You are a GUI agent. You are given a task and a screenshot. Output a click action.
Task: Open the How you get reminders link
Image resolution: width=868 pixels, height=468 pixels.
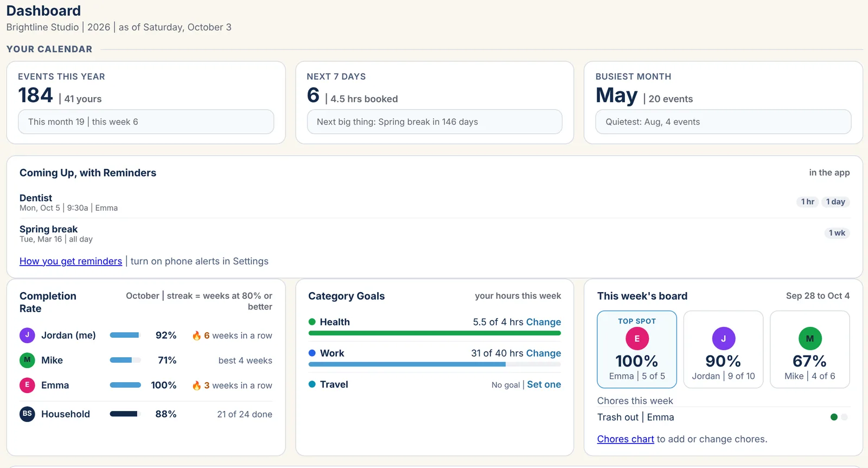coord(71,261)
